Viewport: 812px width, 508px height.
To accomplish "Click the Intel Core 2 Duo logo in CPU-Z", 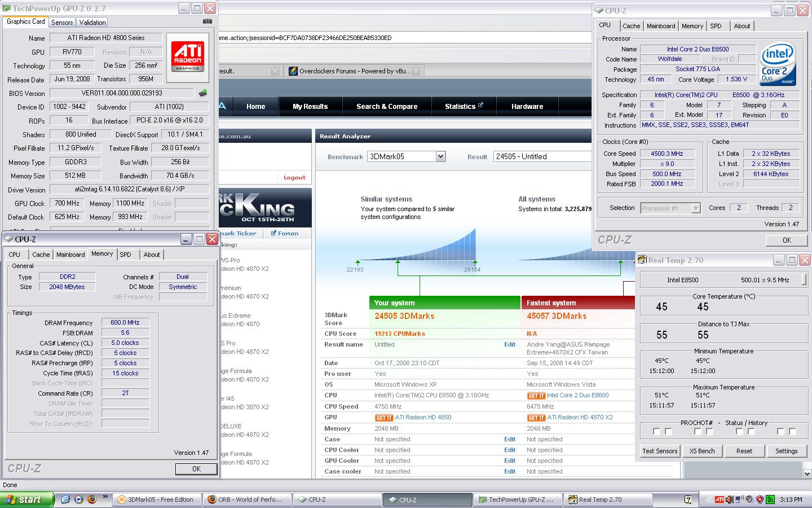I will tap(778, 64).
